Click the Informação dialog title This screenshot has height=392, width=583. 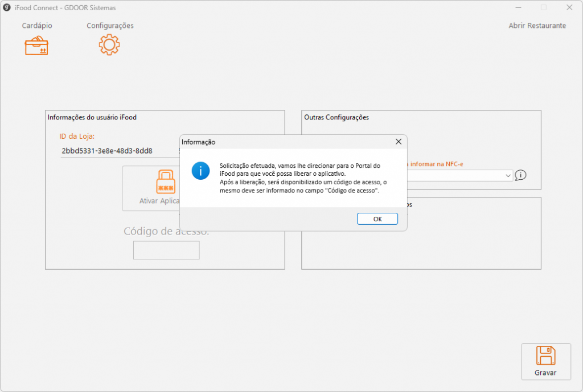click(199, 142)
